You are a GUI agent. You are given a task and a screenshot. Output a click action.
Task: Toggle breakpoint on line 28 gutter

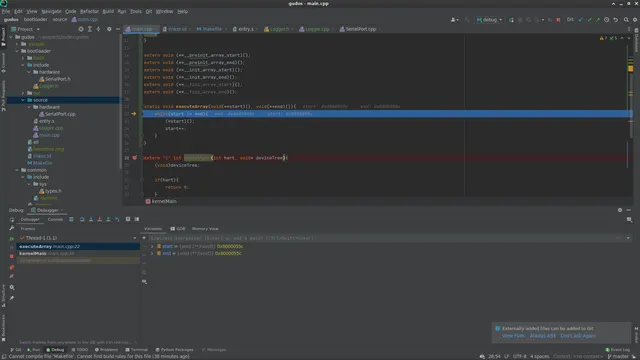[x=134, y=158]
